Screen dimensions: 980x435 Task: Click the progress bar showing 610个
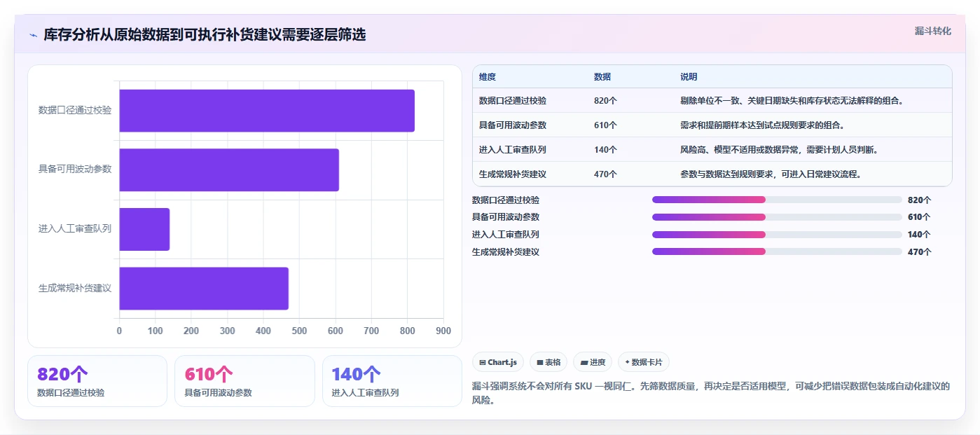pos(777,217)
